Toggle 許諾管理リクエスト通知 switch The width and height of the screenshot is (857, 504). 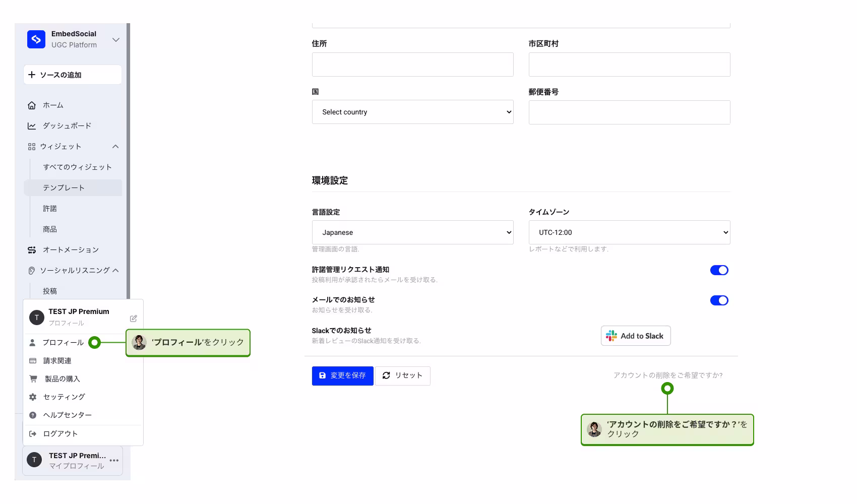point(719,270)
